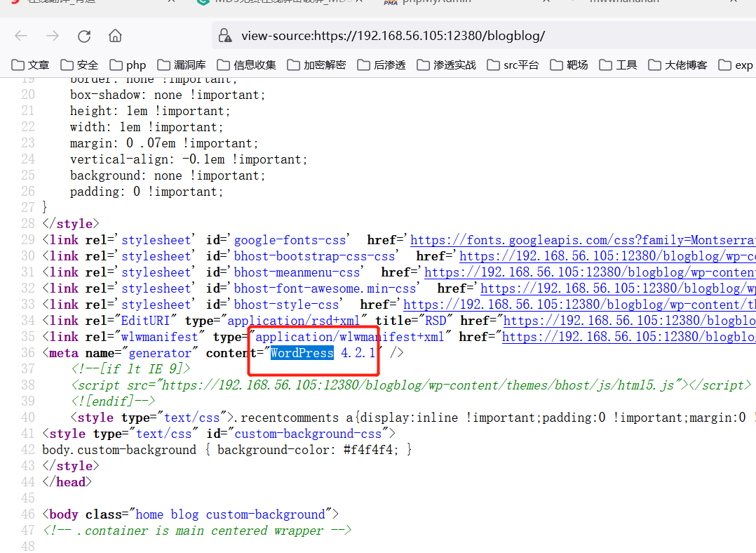Click the html5.js script URL on line 38
The width and height of the screenshot is (756, 553).
click(419, 385)
